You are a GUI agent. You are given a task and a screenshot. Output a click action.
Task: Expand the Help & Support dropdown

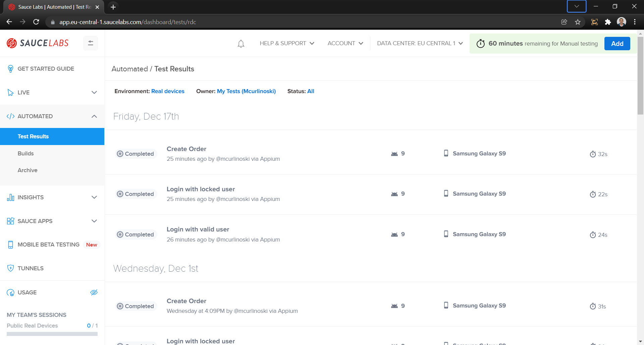click(287, 43)
